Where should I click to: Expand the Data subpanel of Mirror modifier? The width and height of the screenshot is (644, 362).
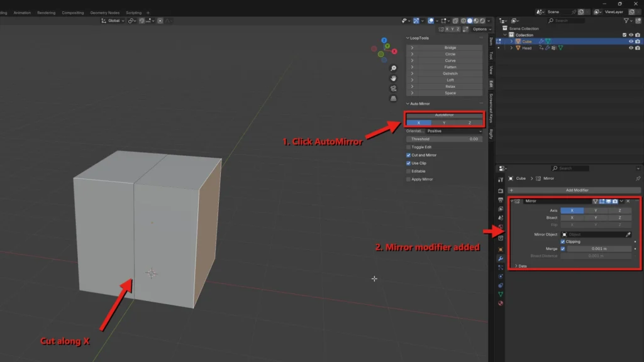pyautogui.click(x=516, y=266)
